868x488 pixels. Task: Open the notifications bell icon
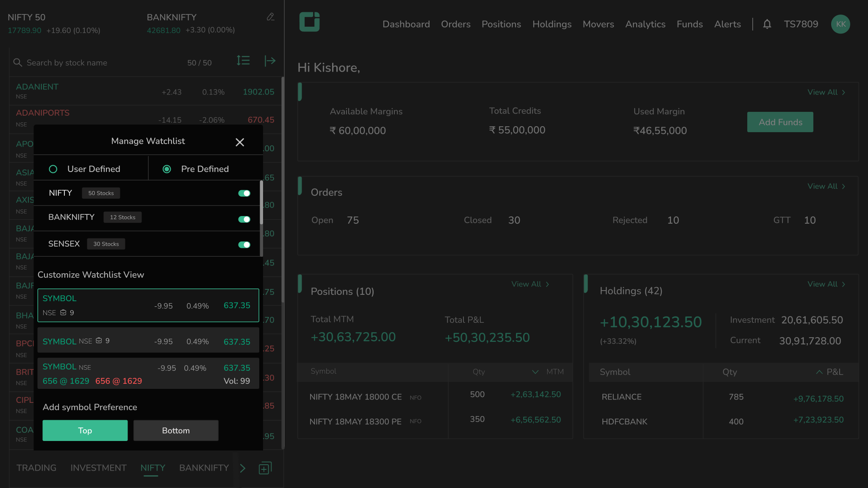[767, 24]
